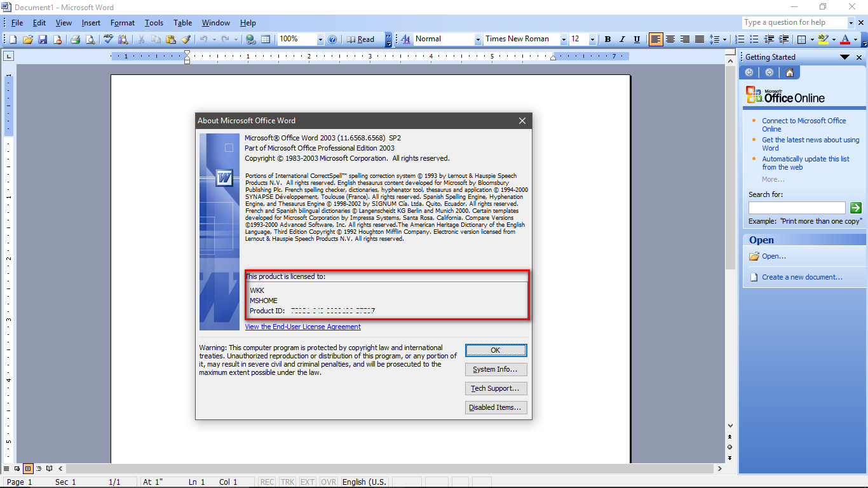This screenshot has height=488, width=868.
Task: Apply numbered list formatting
Action: click(x=740, y=39)
